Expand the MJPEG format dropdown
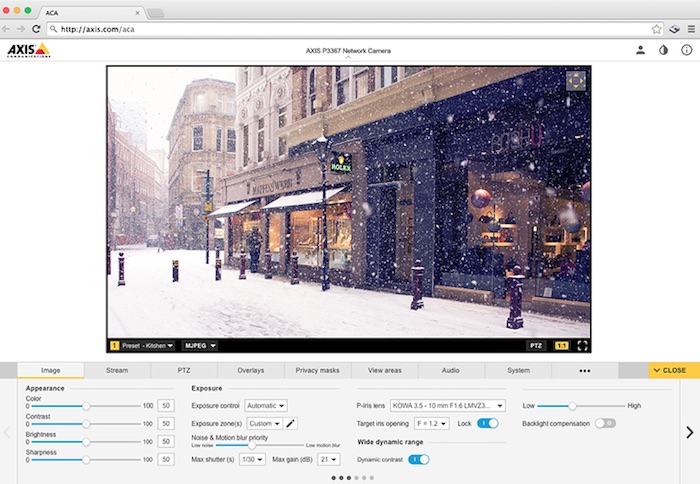 point(199,345)
